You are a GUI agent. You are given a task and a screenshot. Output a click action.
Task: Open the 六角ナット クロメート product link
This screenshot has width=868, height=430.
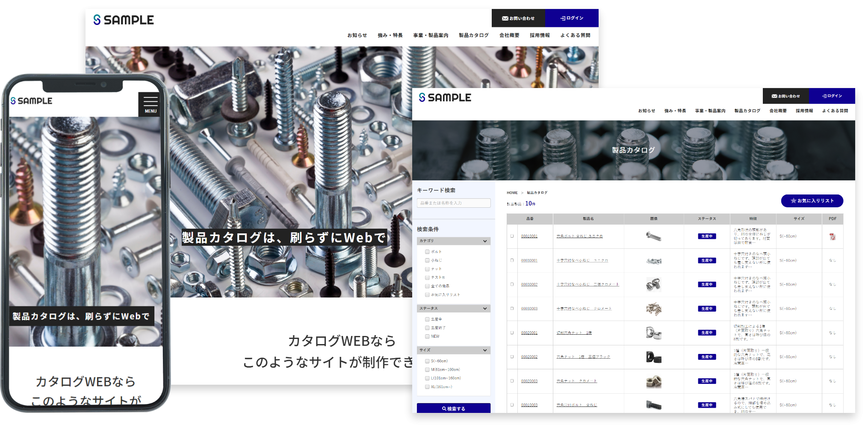[x=576, y=381]
